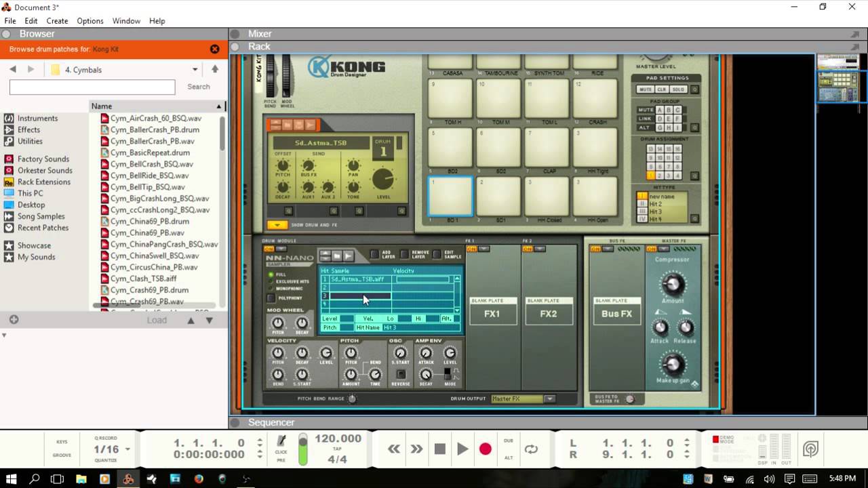Open the Reason app in Windows taskbar
The width and height of the screenshot is (868, 488).
(128, 479)
